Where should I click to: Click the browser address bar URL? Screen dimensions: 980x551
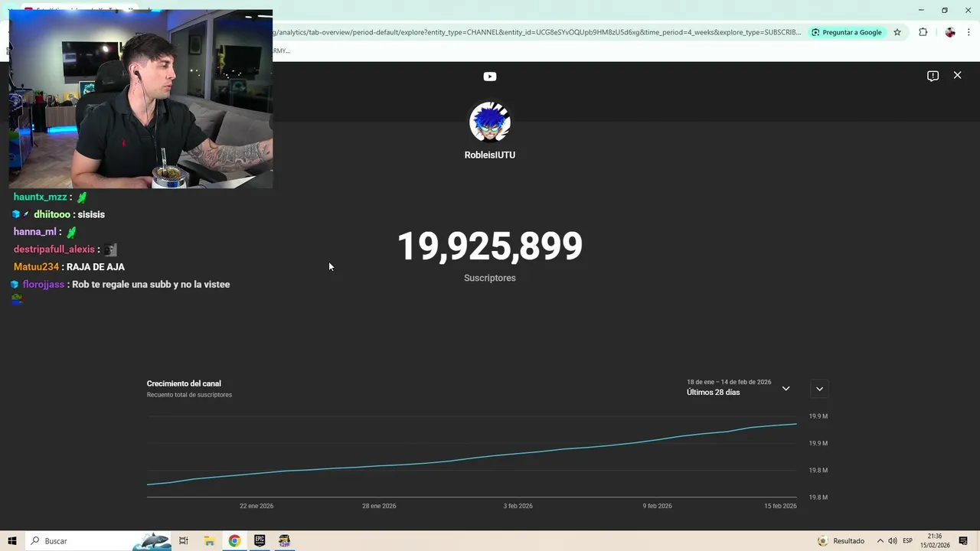tap(536, 32)
